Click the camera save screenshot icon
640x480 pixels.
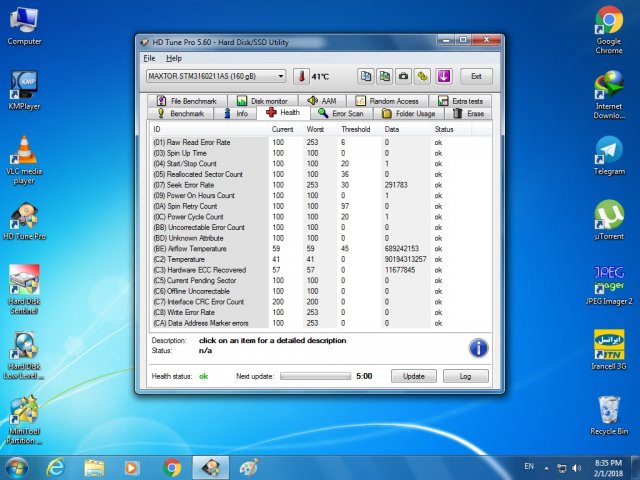pyautogui.click(x=404, y=76)
